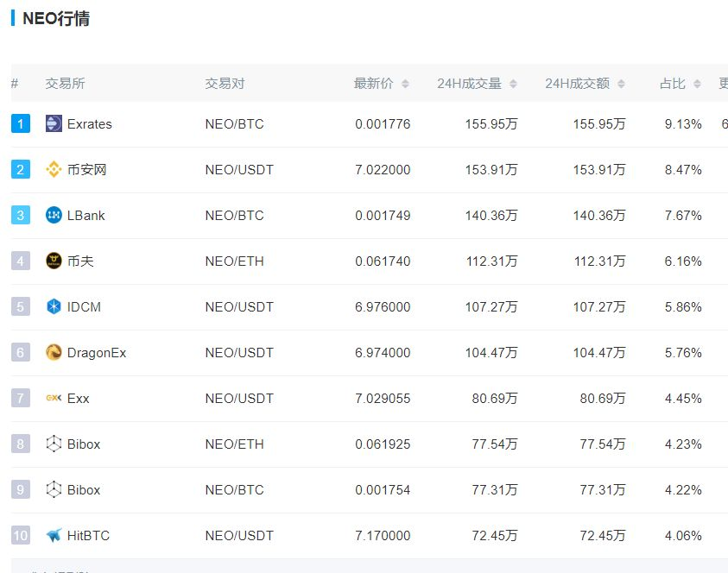Sort by 24H成交额 column arrows
Viewport: 728px width, 573px height.
coord(621,84)
